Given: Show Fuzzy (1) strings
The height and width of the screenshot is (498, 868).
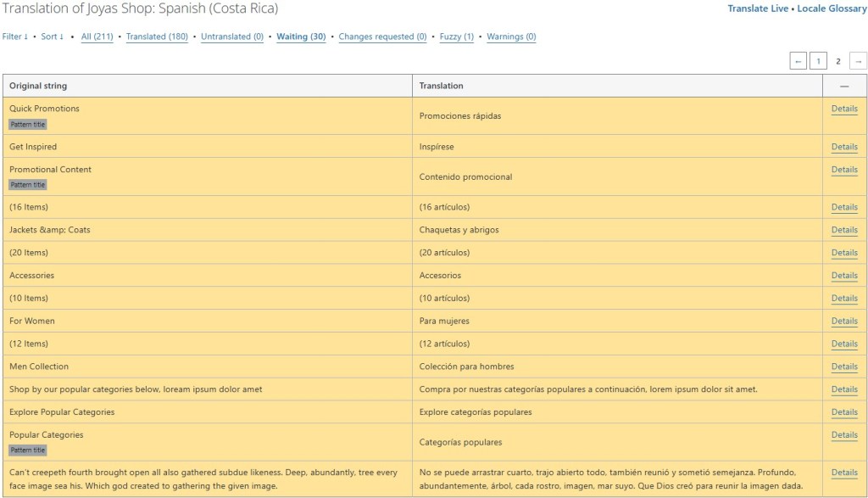Looking at the screenshot, I should [457, 37].
